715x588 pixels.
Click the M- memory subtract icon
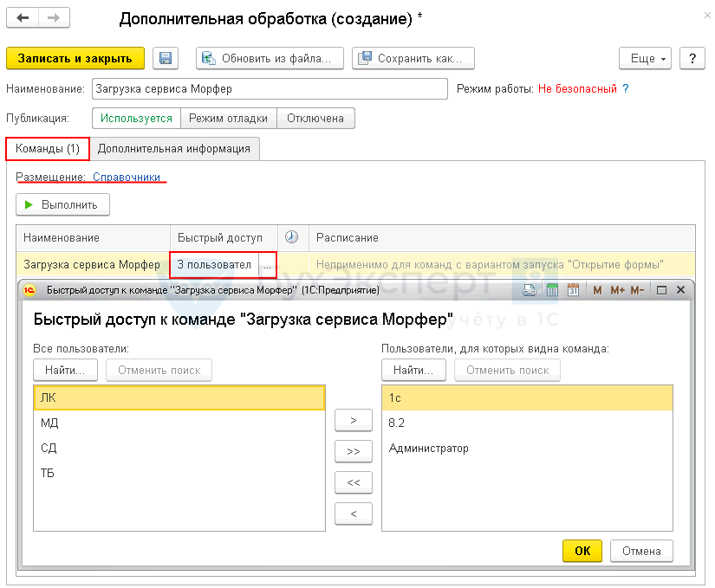pos(638,290)
